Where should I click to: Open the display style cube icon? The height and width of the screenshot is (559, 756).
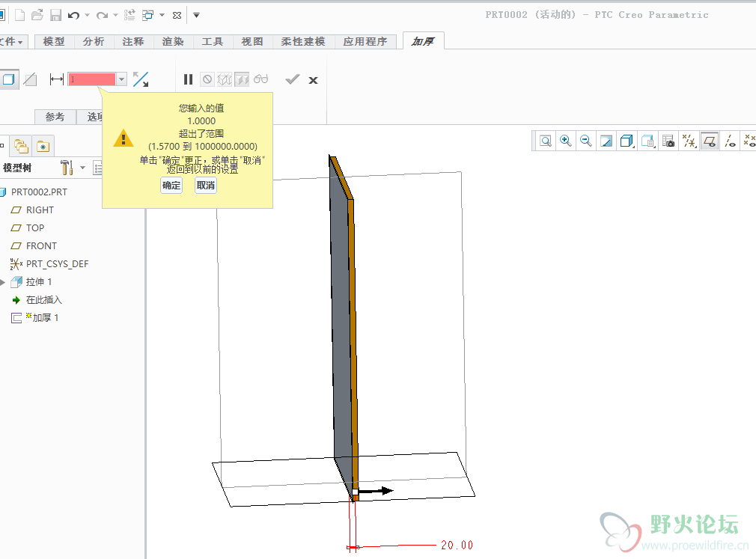(627, 141)
